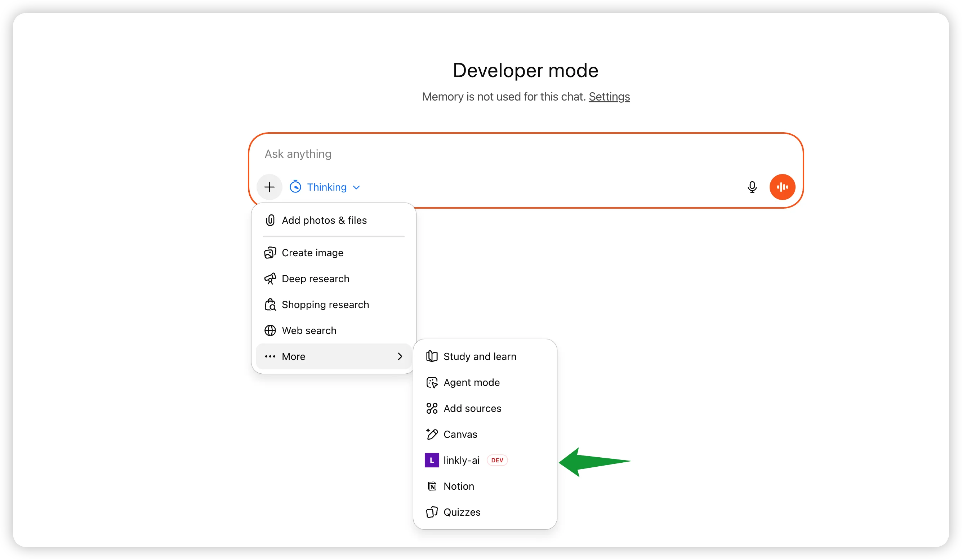
Task: Expand the More submenu chevron
Action: tap(400, 356)
